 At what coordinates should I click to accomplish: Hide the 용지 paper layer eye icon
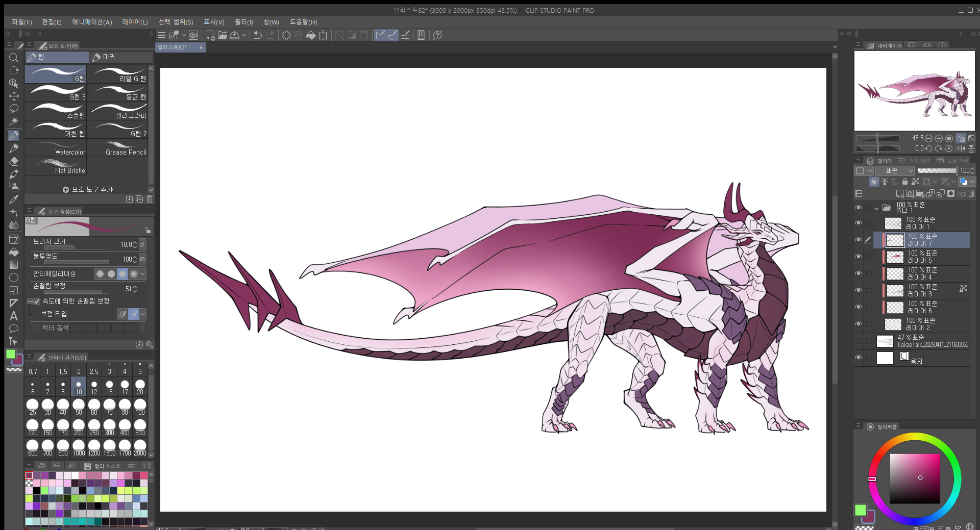(x=858, y=358)
